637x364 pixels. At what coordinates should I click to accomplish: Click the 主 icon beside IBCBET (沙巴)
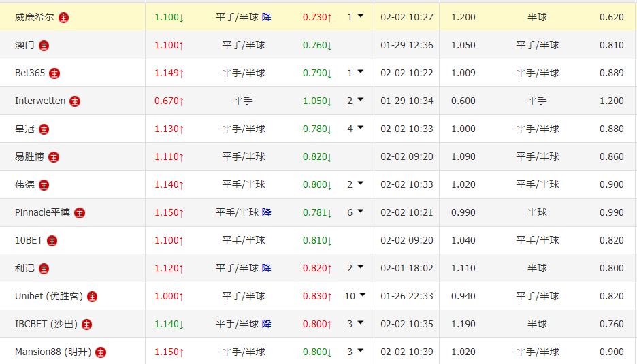[x=86, y=325]
